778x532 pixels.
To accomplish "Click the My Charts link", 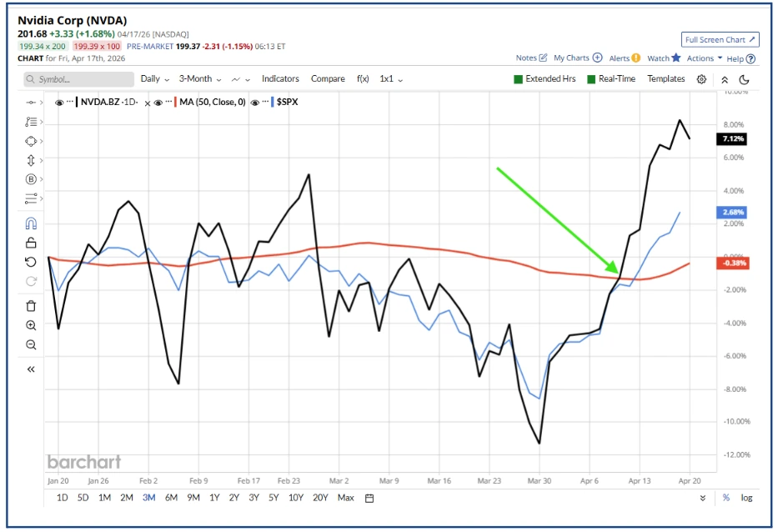I will [x=571, y=58].
